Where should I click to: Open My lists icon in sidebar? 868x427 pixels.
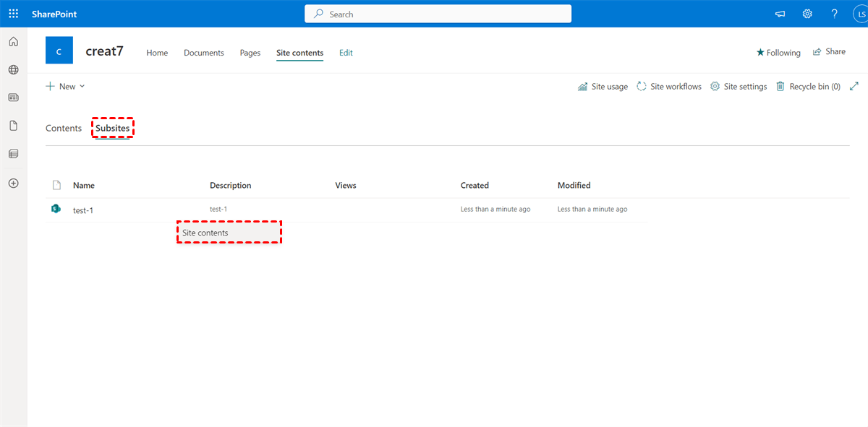coord(13,154)
